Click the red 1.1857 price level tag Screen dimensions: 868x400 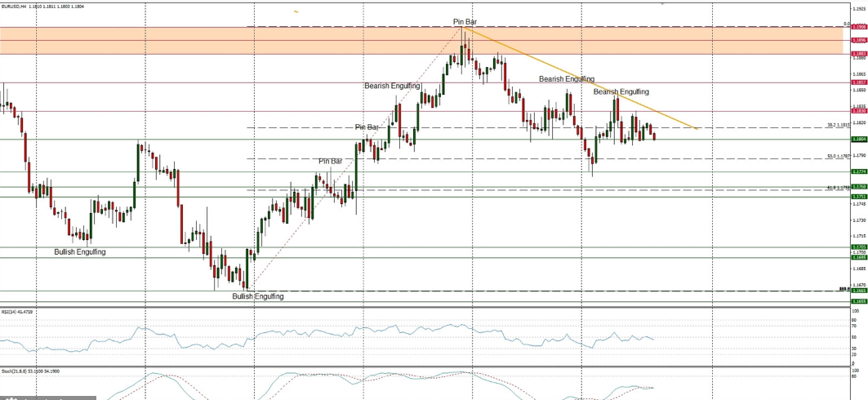click(858, 82)
